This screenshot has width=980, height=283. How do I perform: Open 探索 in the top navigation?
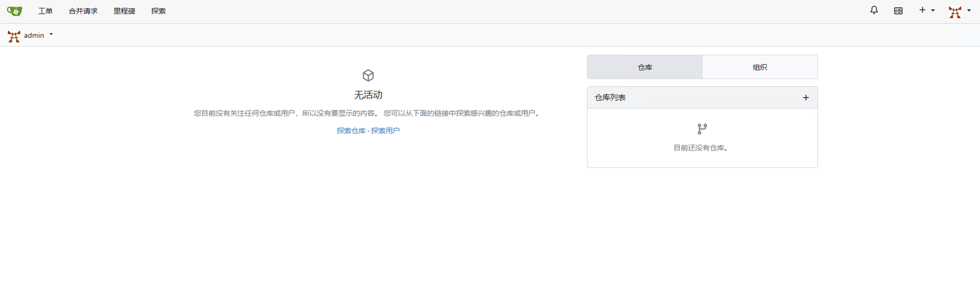point(158,11)
